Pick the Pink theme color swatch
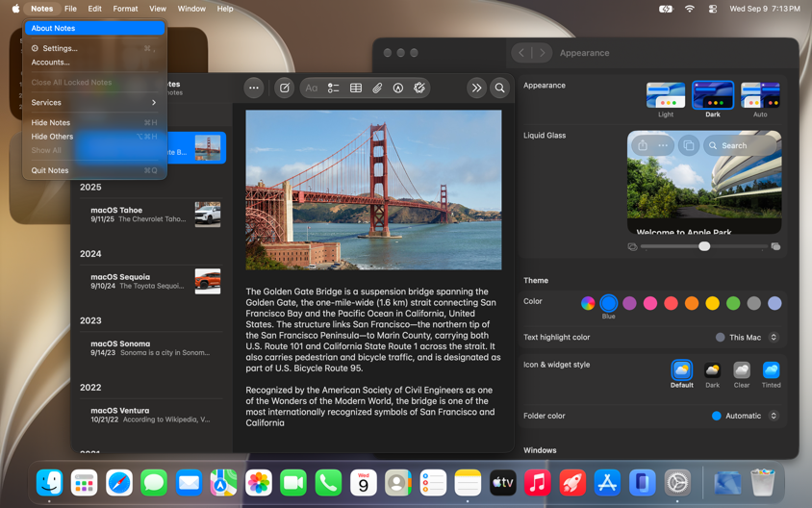Screen dimensions: 812x508 [x=650, y=303]
